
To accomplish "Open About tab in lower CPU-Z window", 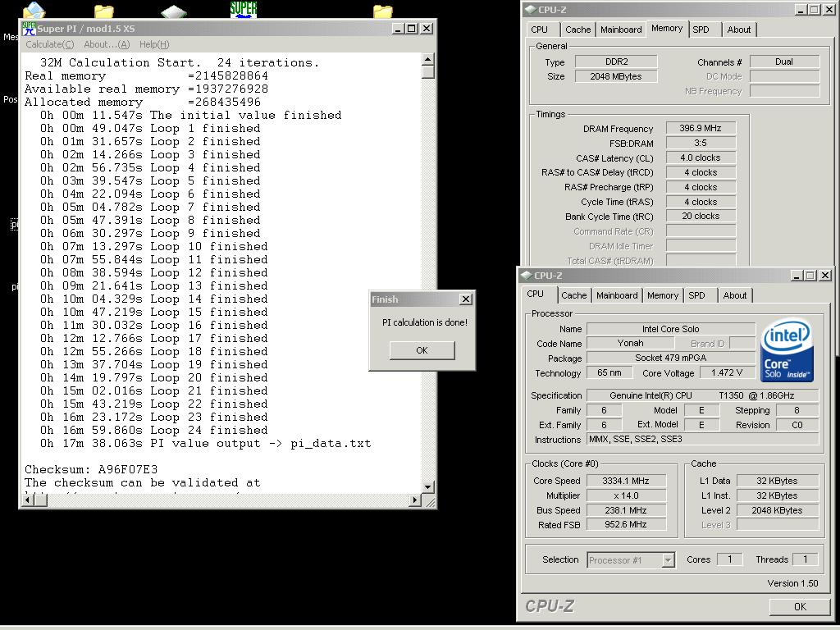I will pyautogui.click(x=735, y=295).
